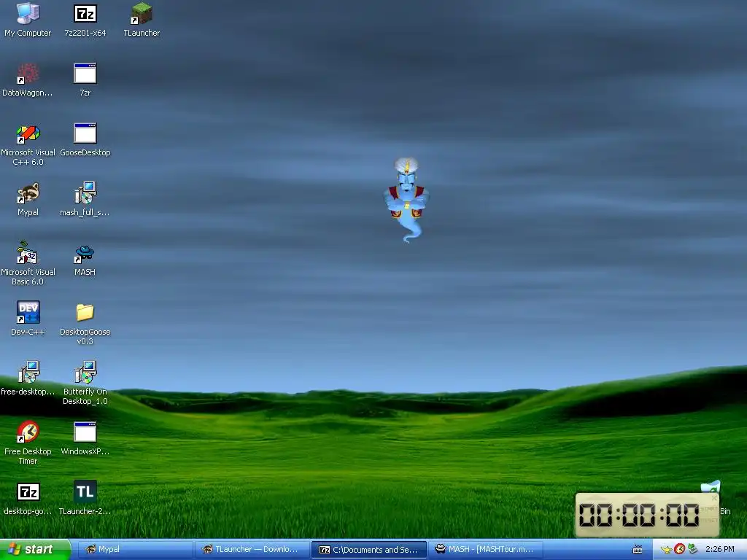
Task: Switch to Mypal taskbar button
Action: (x=134, y=550)
